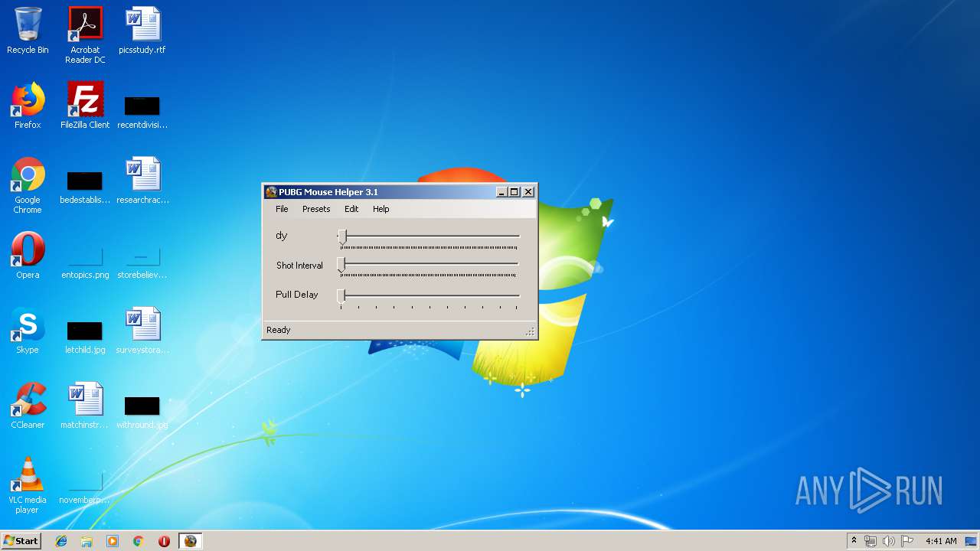The image size is (980, 551).
Task: Select the recentdivisi... desktop file
Action: tap(142, 111)
